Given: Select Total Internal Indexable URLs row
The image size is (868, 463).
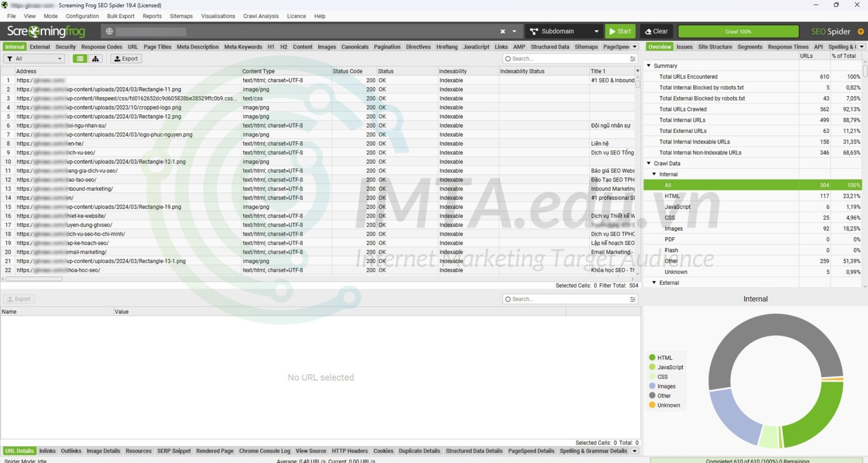Looking at the screenshot, I should (753, 142).
